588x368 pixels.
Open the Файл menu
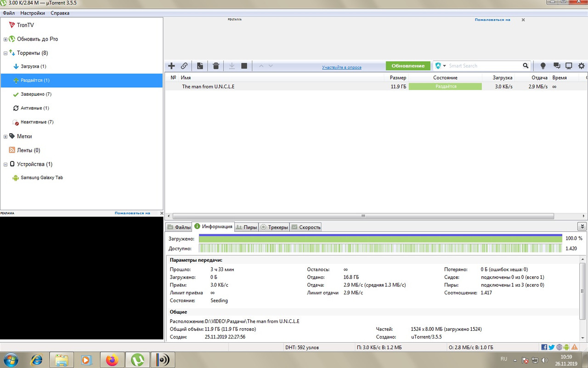[x=9, y=13]
